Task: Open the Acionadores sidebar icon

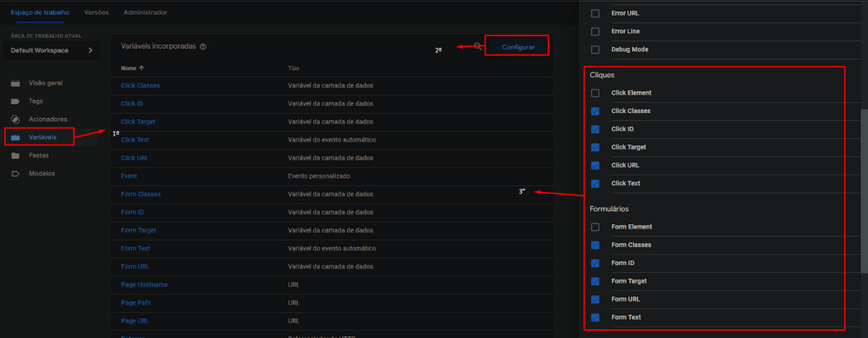Action: (x=16, y=119)
